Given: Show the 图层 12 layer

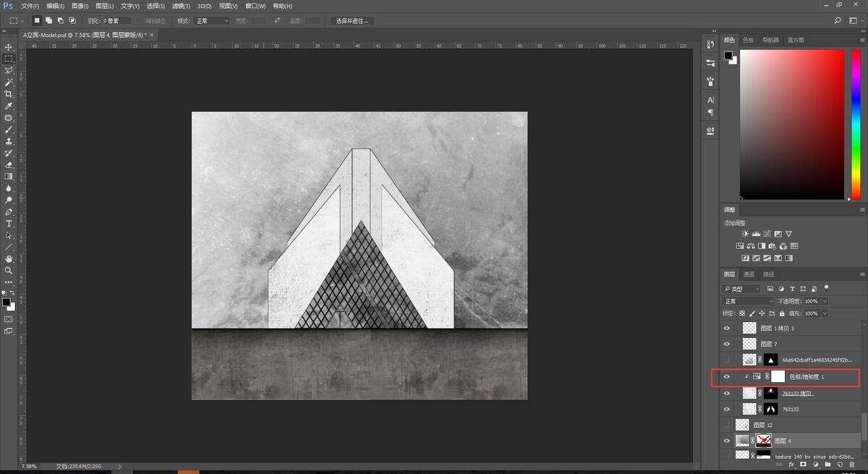Looking at the screenshot, I should tap(727, 425).
